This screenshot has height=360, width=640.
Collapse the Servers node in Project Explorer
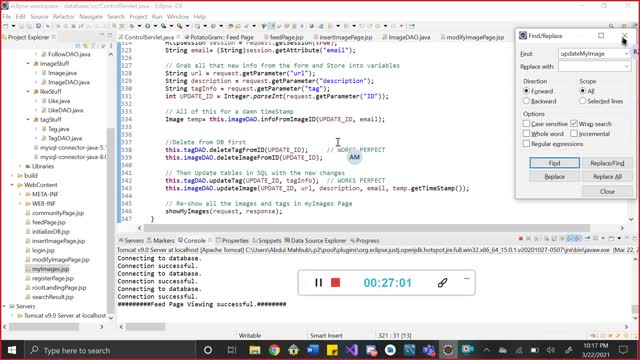4,306
